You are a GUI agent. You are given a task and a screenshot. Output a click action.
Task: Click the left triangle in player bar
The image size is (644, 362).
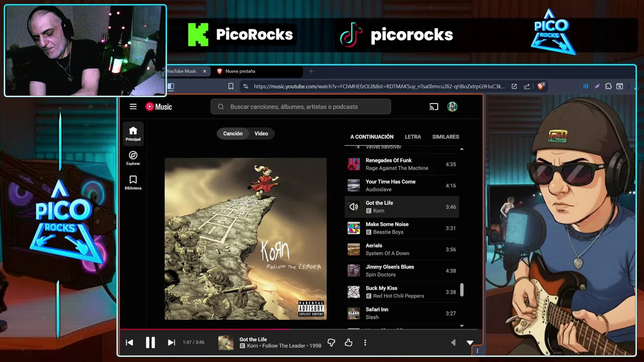click(x=453, y=342)
